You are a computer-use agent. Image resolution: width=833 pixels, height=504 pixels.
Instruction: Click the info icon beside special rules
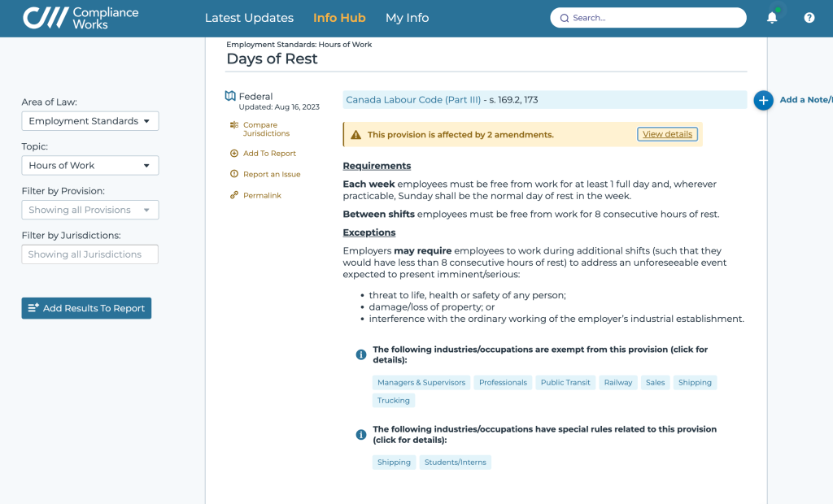(361, 434)
